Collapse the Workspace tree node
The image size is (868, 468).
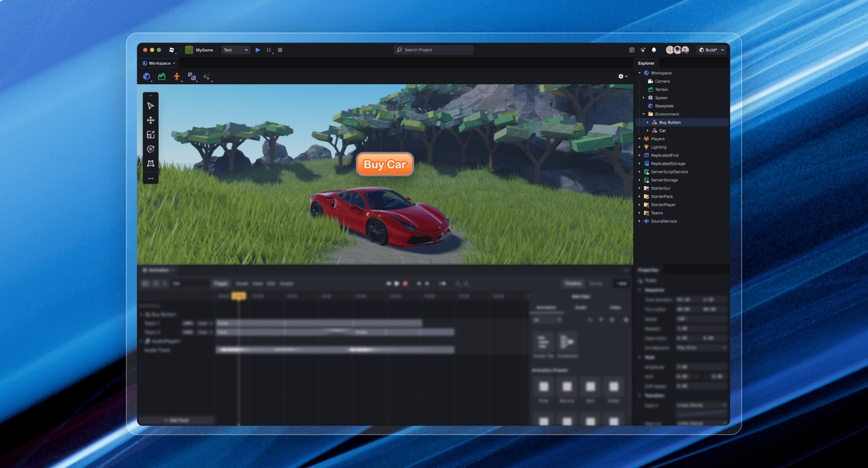coord(640,73)
